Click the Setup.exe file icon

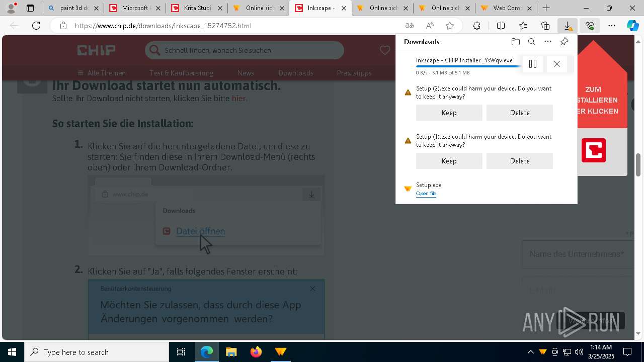408,189
